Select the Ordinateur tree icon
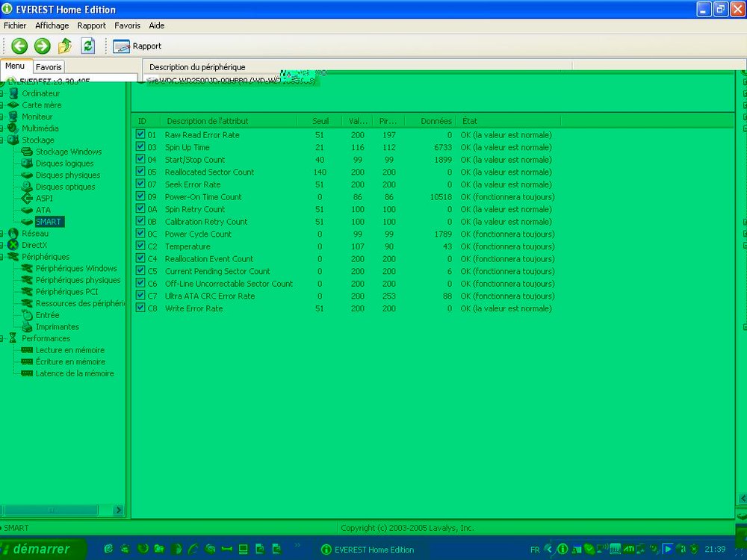The height and width of the screenshot is (560, 747). [x=13, y=93]
